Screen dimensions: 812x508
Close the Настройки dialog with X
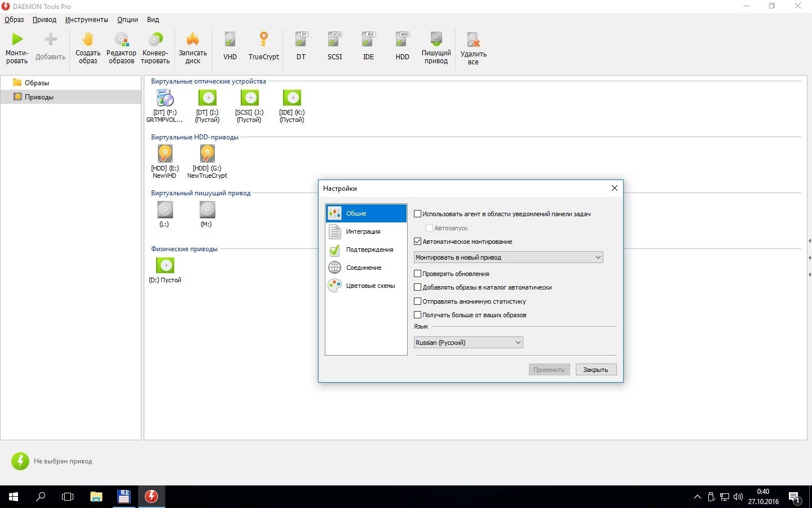tap(615, 188)
